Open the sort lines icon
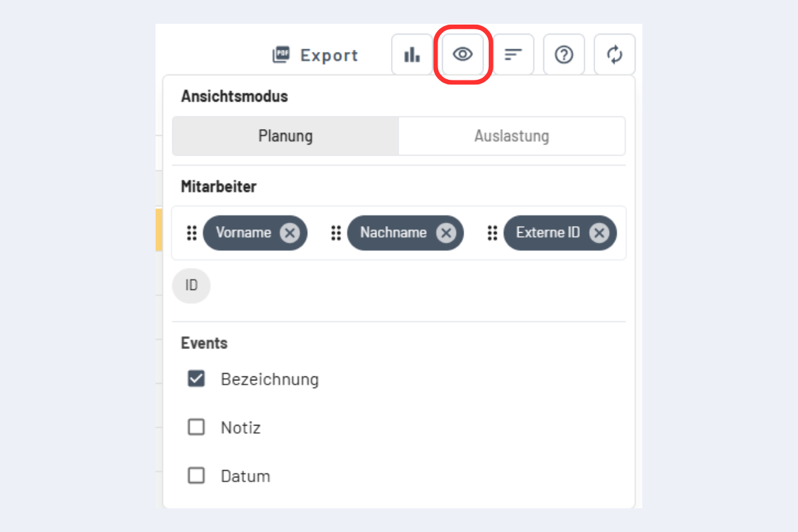This screenshot has height=532, width=798. [513, 55]
